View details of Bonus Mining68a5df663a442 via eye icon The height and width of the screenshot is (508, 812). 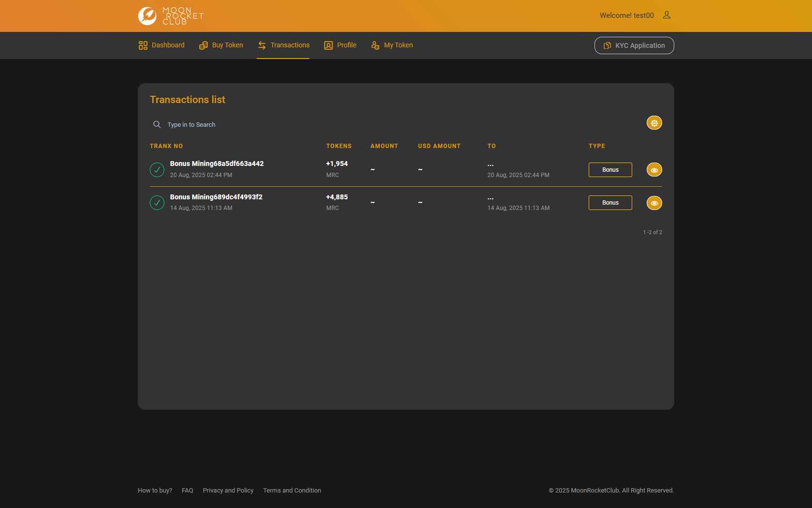[654, 169]
